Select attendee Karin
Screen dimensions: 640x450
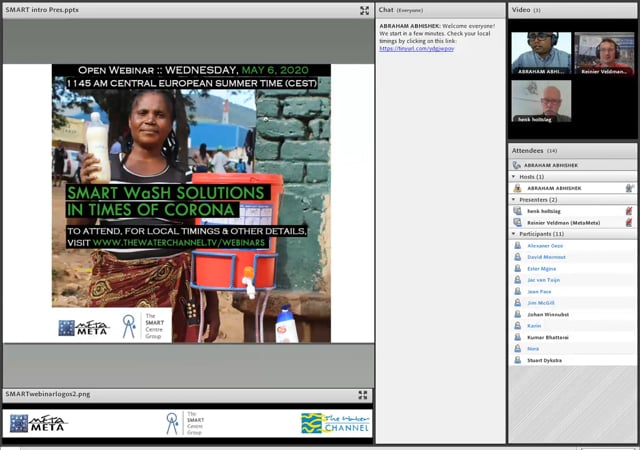534,325
